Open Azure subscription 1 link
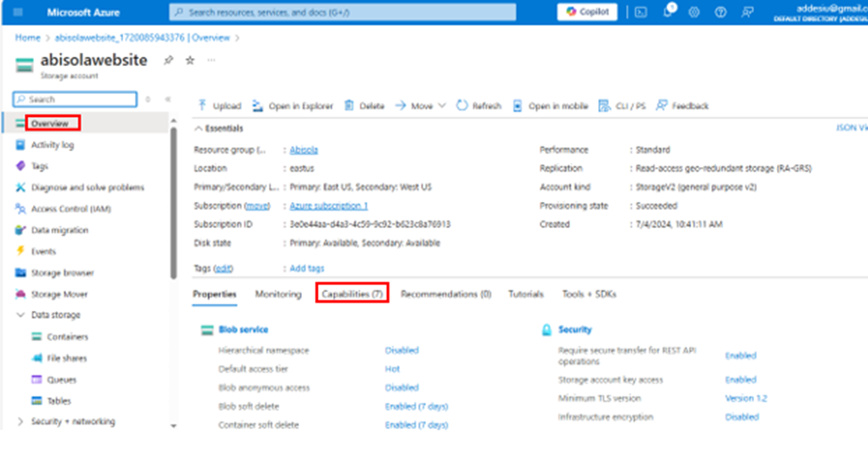Screen dimensions: 868x469 329,205
